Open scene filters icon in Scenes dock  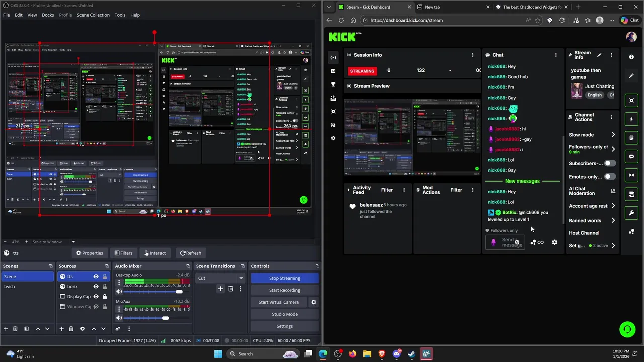point(26,329)
